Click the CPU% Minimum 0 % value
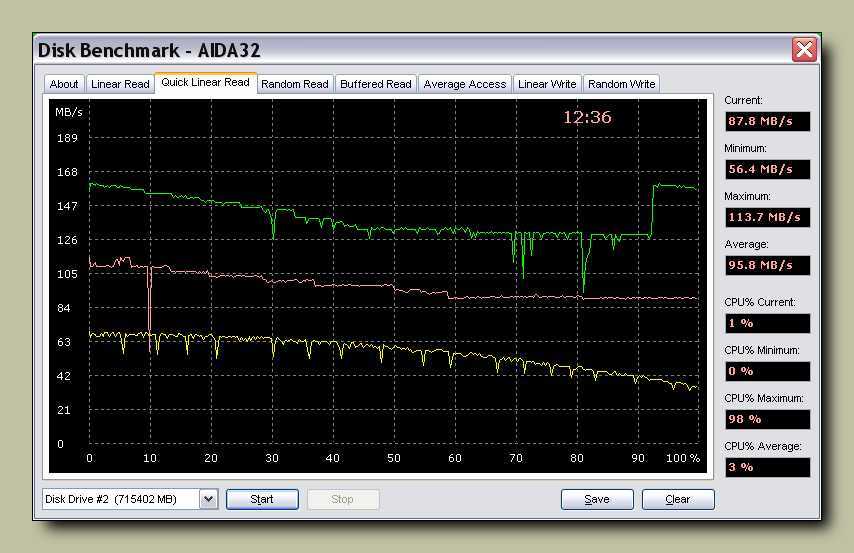 (x=767, y=371)
